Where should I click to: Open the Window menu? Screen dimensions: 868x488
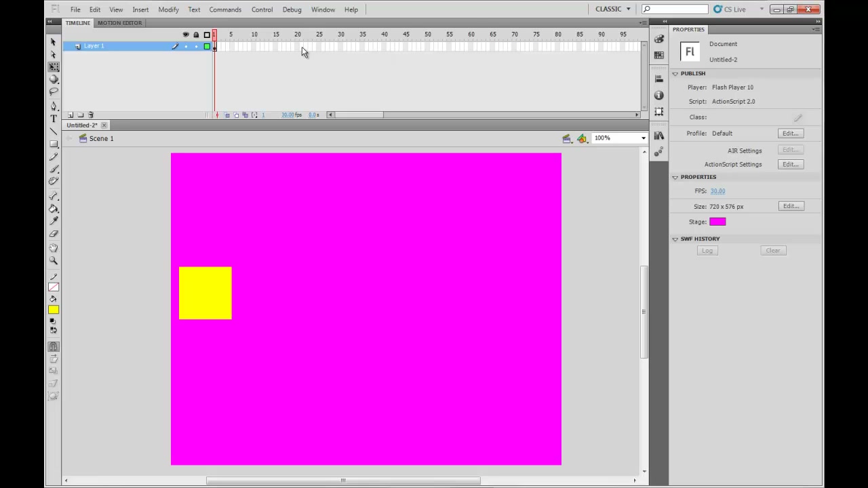(x=323, y=9)
